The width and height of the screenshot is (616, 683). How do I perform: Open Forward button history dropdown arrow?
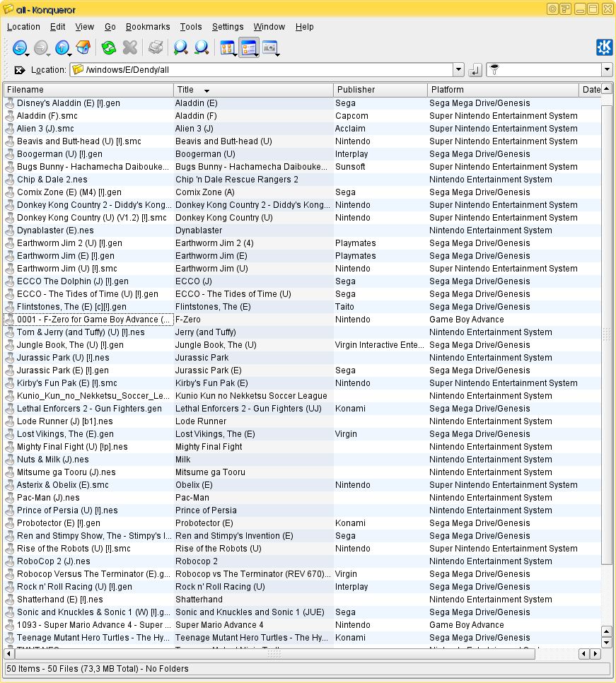tap(48, 55)
